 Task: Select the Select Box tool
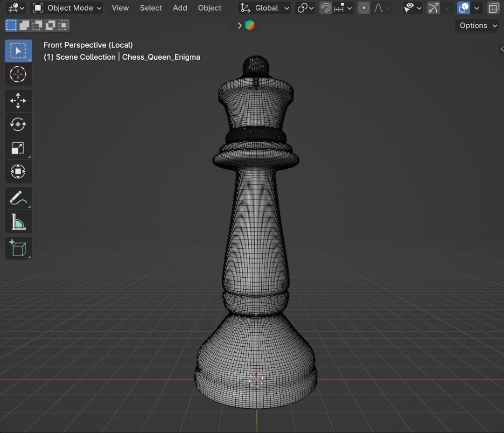pos(18,51)
